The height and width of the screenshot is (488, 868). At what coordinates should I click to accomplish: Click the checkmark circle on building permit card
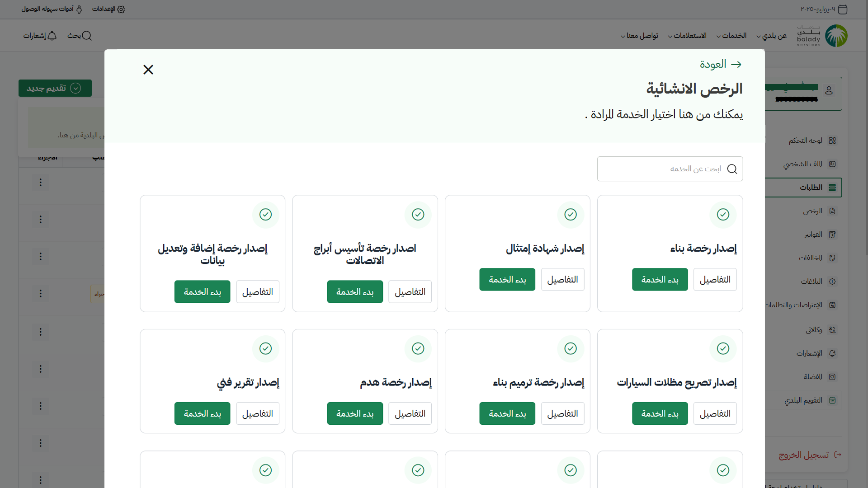coord(723,215)
